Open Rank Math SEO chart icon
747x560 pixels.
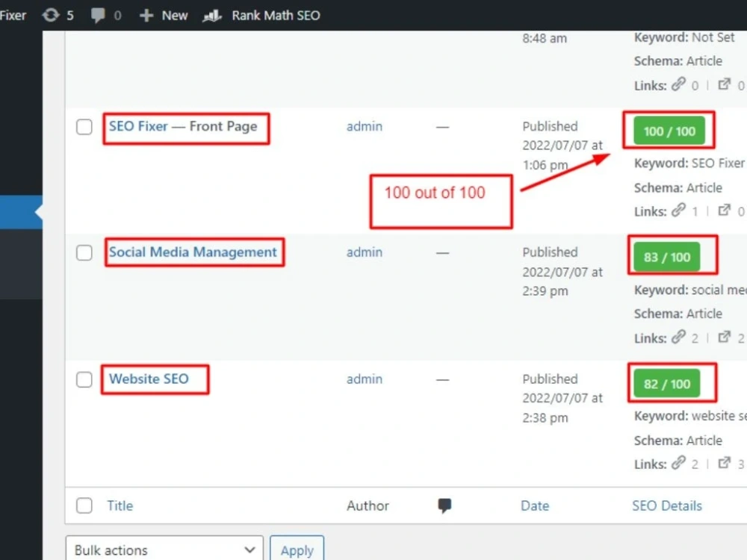tap(212, 16)
